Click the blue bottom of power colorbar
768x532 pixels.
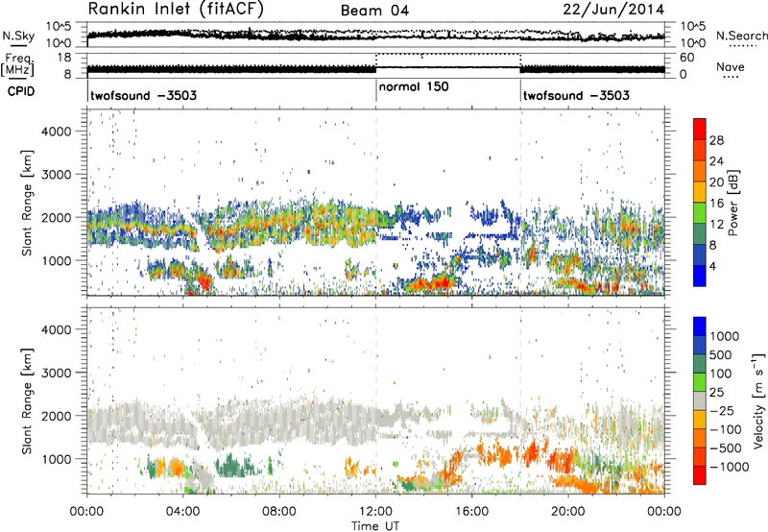(700, 276)
